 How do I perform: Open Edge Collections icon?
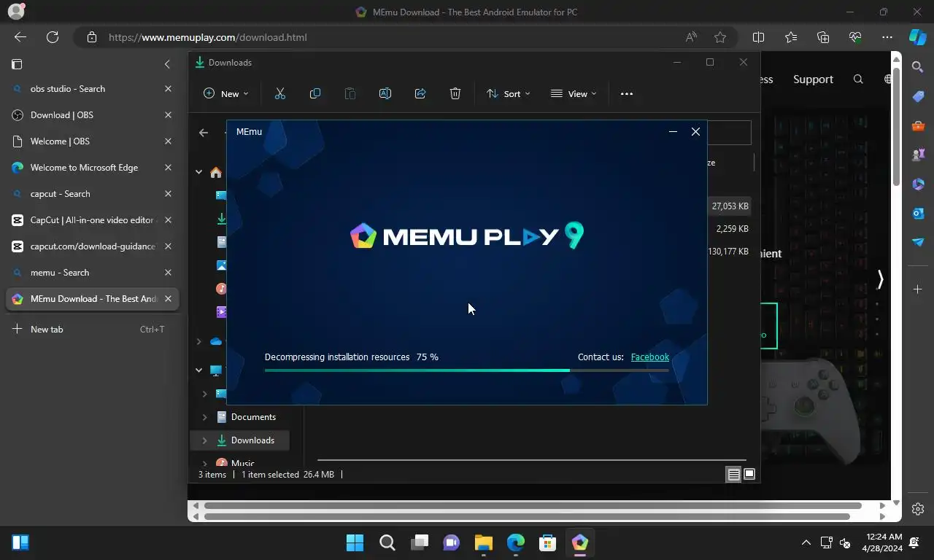coord(823,37)
